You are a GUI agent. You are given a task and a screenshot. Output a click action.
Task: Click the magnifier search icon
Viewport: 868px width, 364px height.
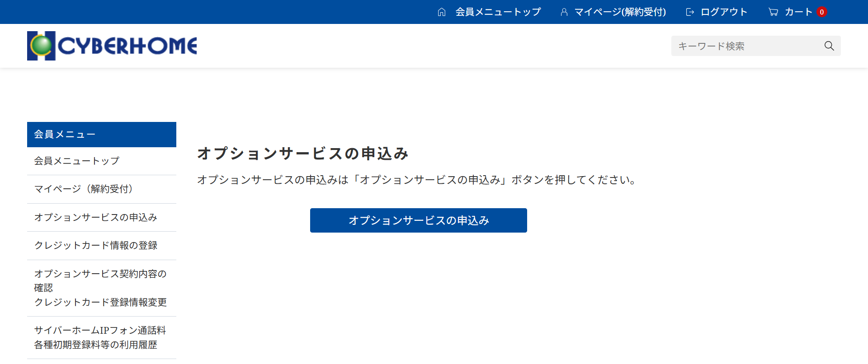click(x=829, y=46)
